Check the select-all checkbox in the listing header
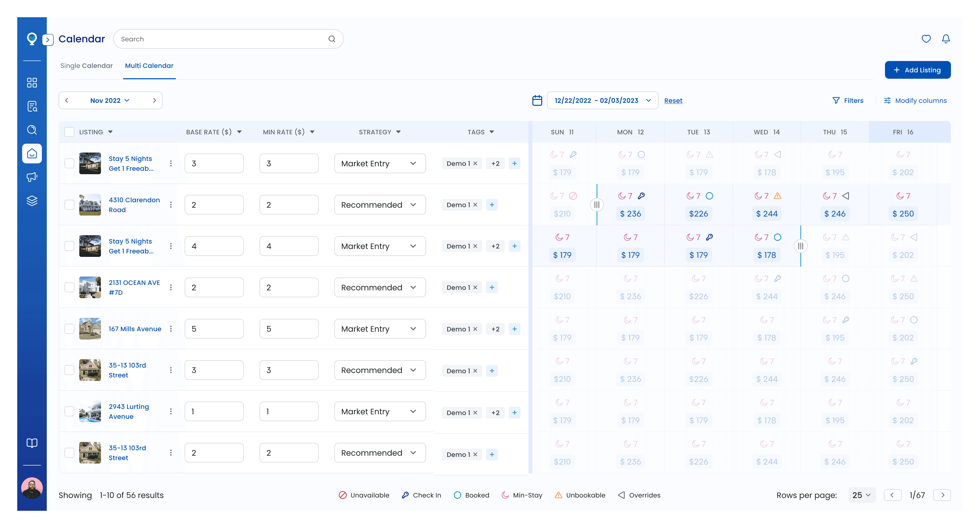Image resolution: width=980 pixels, height=528 pixels. coord(69,132)
